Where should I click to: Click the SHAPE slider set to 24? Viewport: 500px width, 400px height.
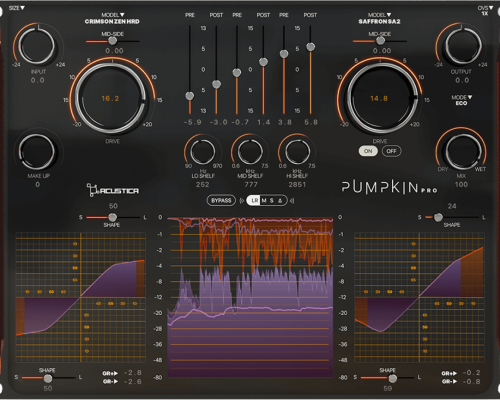[x=452, y=217]
